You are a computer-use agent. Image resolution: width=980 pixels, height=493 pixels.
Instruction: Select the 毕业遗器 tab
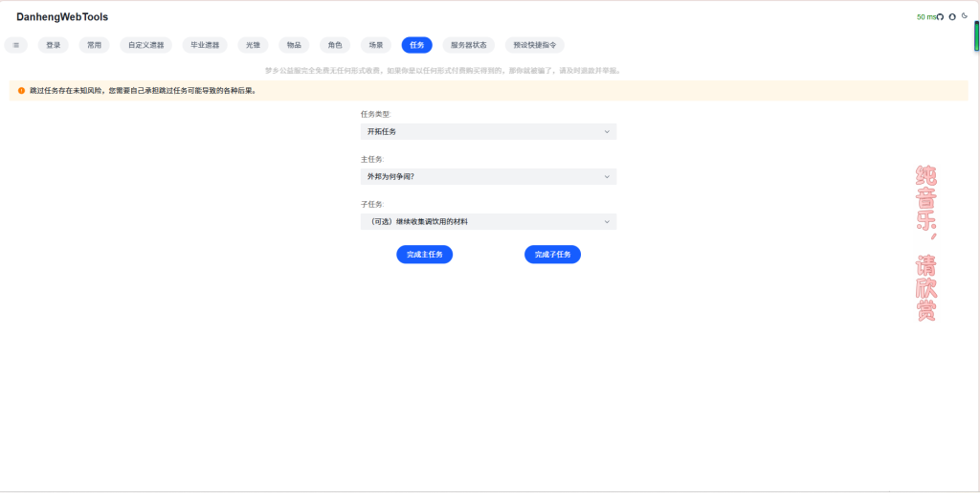[x=204, y=45]
